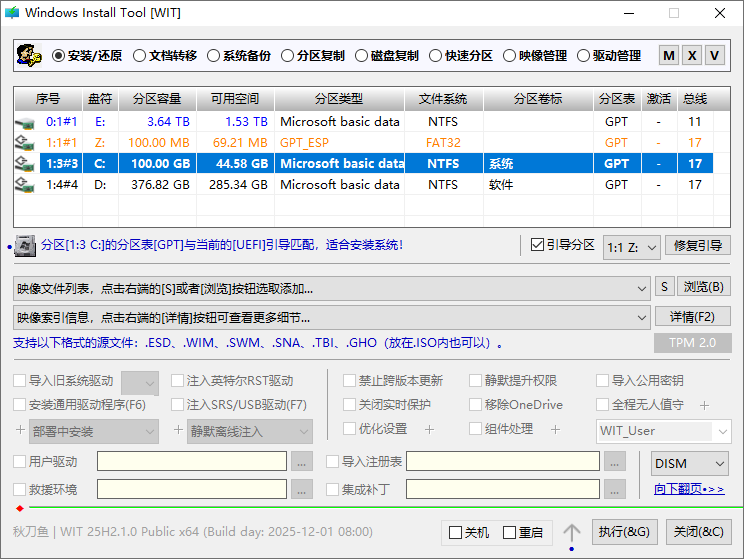Click the S button beside Browse

pyautogui.click(x=664, y=287)
